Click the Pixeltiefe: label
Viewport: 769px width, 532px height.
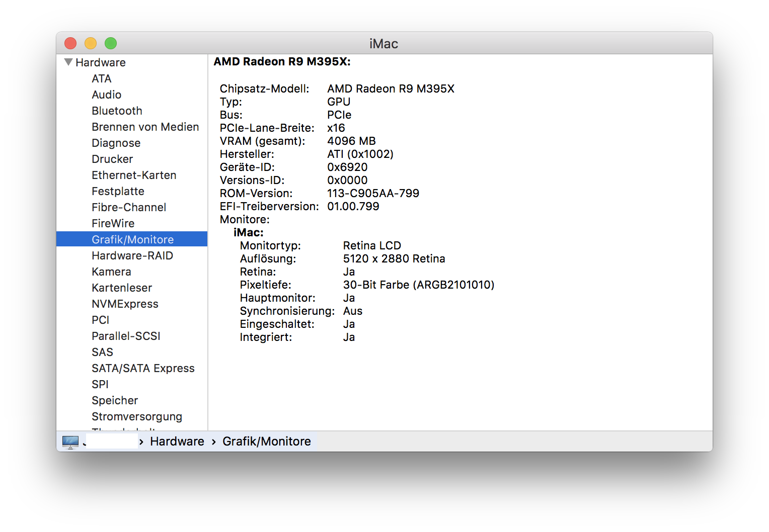point(265,285)
